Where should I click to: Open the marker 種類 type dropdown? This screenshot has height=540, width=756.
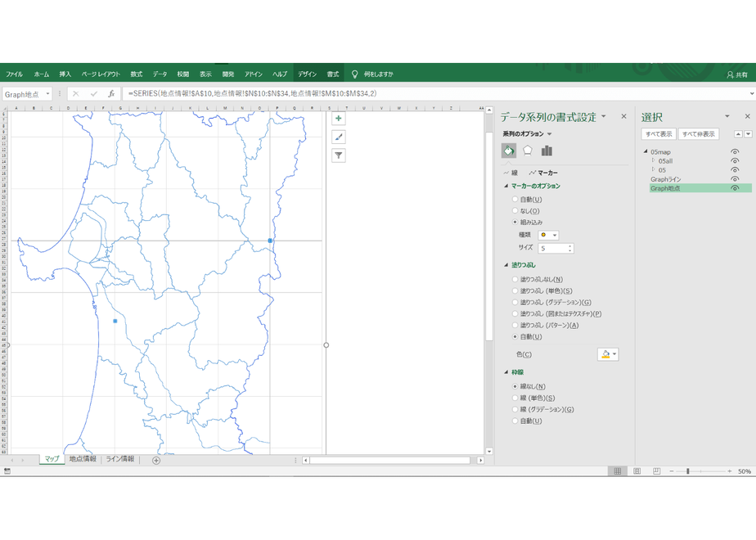tap(548, 236)
